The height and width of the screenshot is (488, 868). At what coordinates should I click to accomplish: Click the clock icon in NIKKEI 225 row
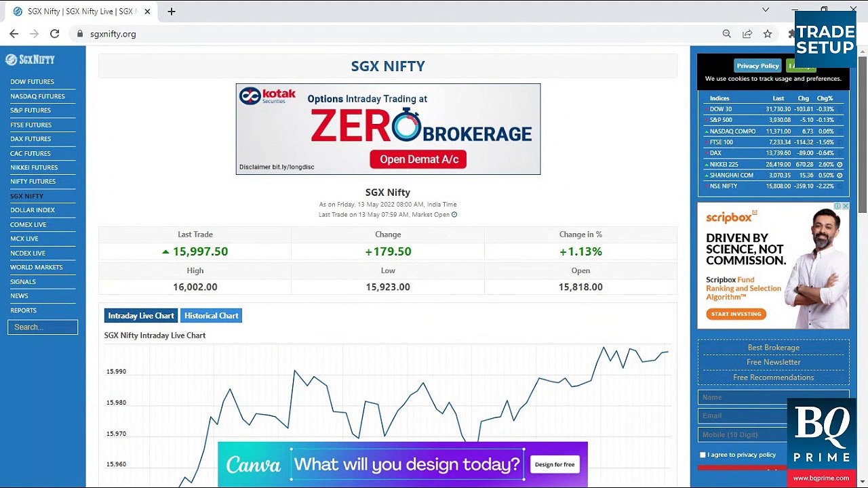840,164
